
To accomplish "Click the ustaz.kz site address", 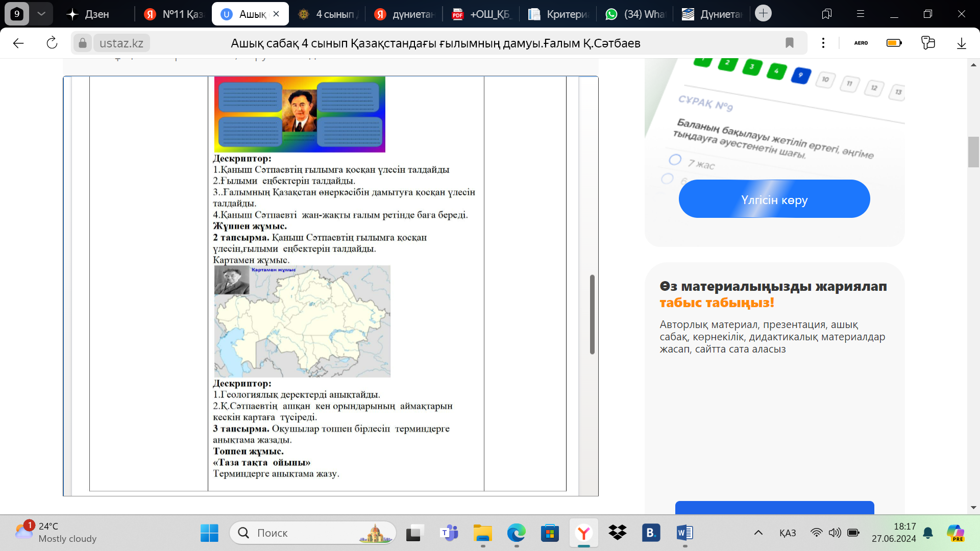I will [121, 43].
